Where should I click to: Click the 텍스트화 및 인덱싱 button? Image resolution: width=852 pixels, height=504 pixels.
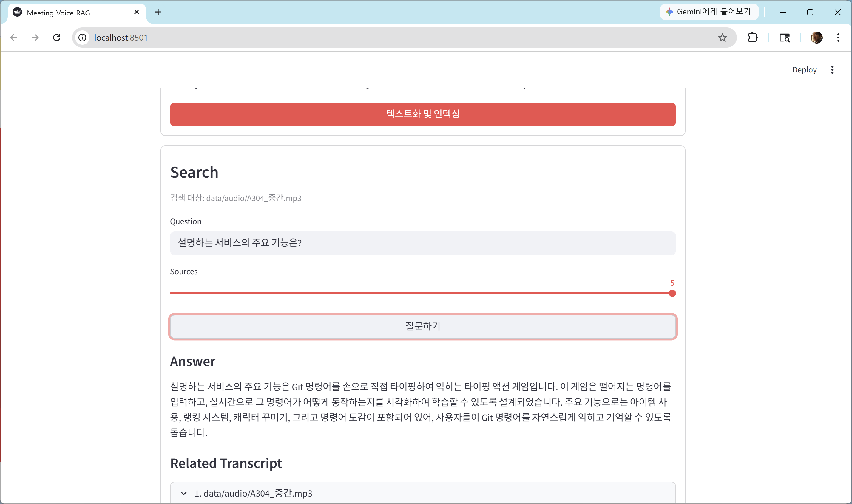[423, 114]
